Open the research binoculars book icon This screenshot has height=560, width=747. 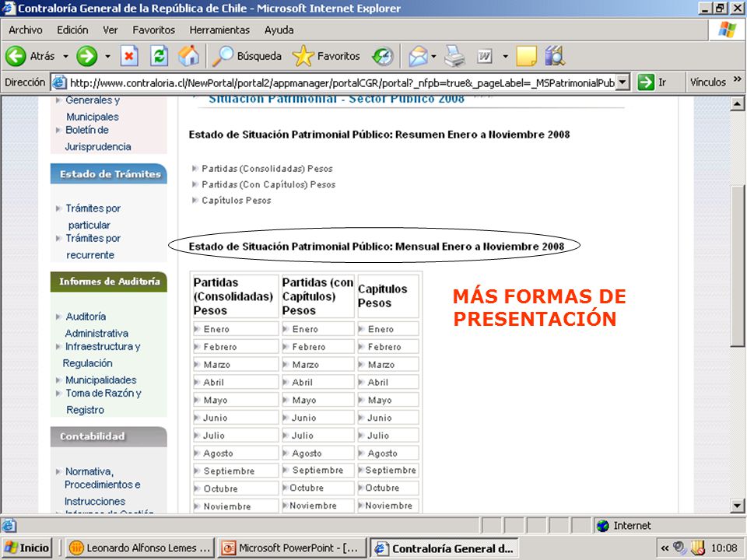point(555,56)
